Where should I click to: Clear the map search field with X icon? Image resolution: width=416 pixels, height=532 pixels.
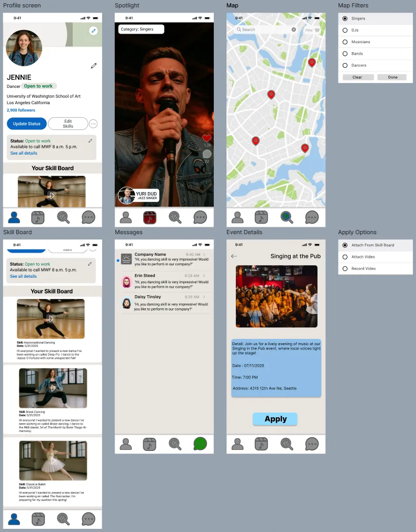[294, 30]
